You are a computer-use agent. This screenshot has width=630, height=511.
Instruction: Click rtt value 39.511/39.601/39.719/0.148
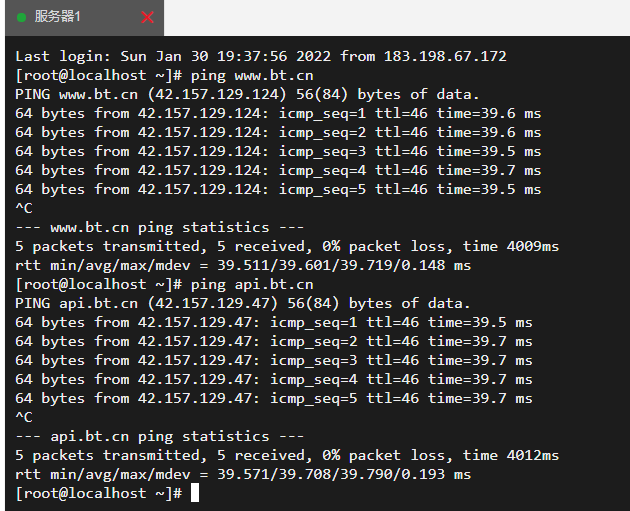coord(331,265)
